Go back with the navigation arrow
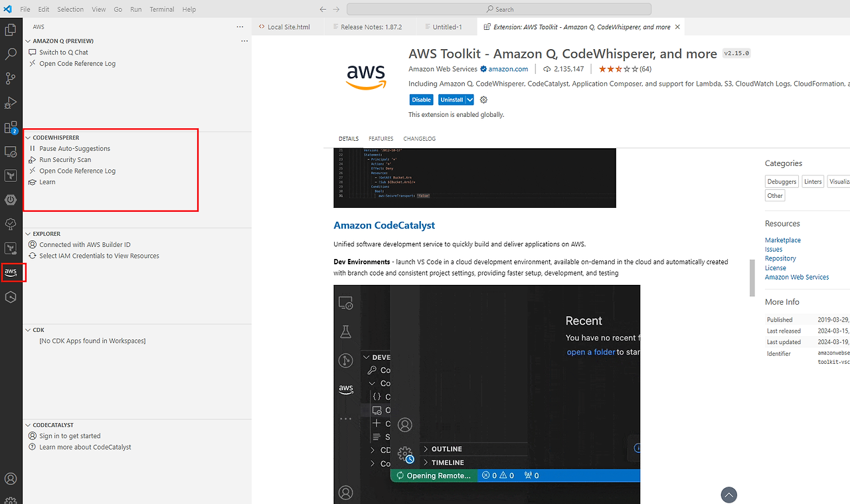Screen dimensions: 850x504 [x=323, y=9]
